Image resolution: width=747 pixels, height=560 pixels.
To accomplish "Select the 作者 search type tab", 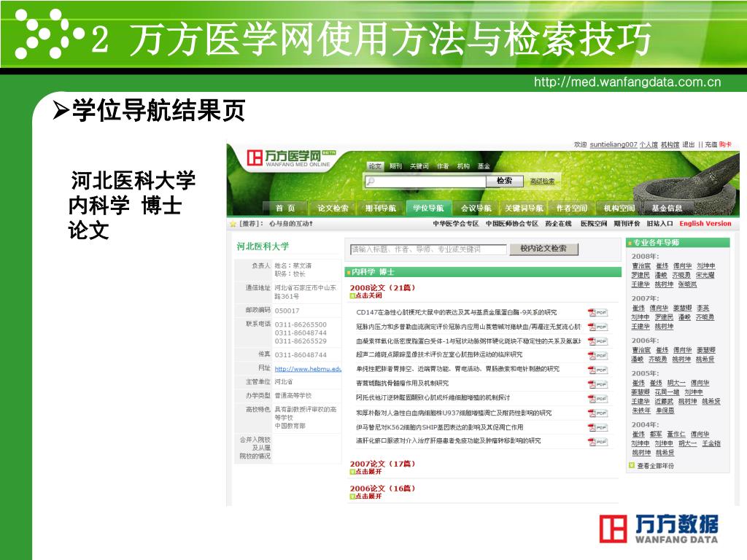I will point(443,166).
